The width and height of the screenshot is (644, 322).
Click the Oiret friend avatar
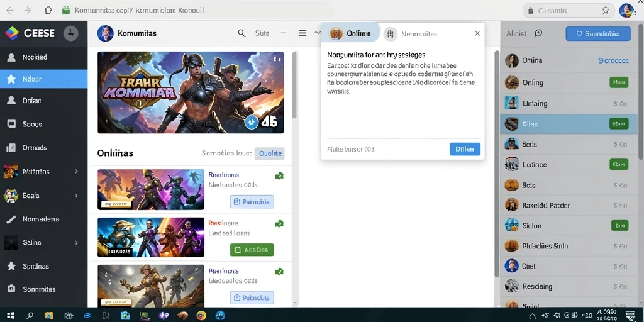click(x=511, y=266)
